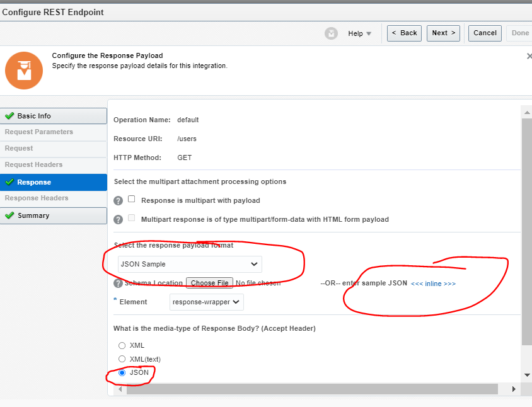Open the JSON Sample payload format dropdown
Screen dimensions: 532x407
(190, 264)
